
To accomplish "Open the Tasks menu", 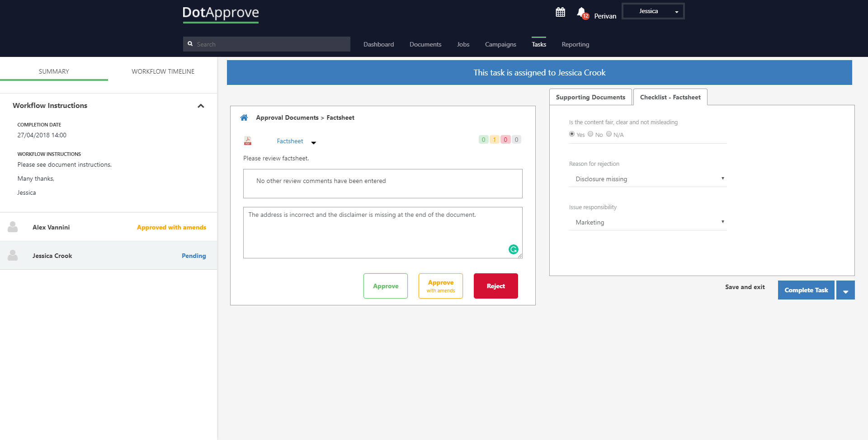I will pyautogui.click(x=539, y=44).
